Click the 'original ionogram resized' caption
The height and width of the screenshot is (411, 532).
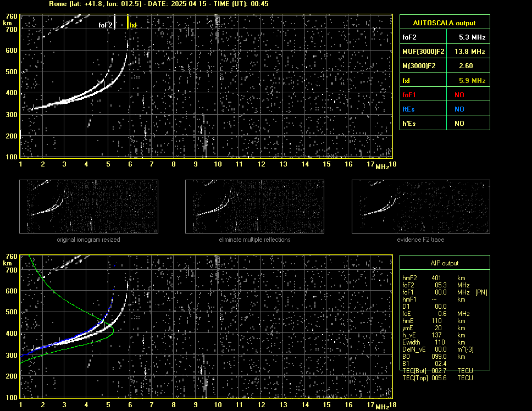[x=88, y=240]
